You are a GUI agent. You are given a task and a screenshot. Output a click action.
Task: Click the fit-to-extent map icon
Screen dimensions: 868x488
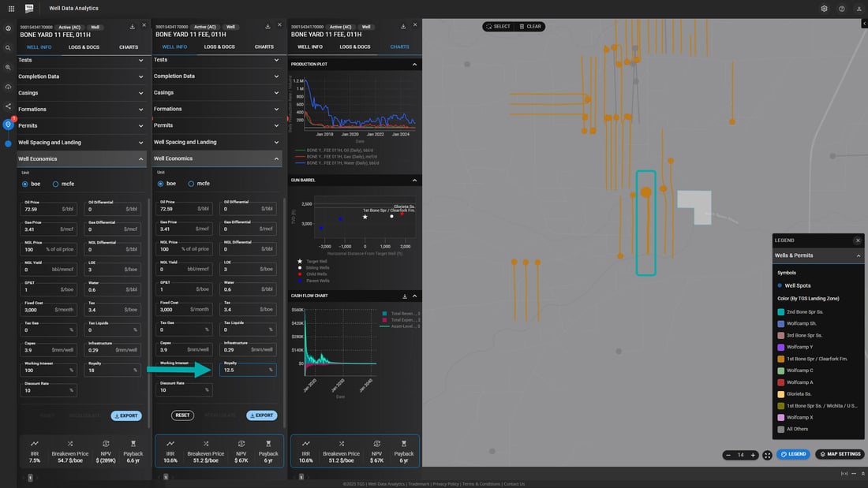coord(767,456)
